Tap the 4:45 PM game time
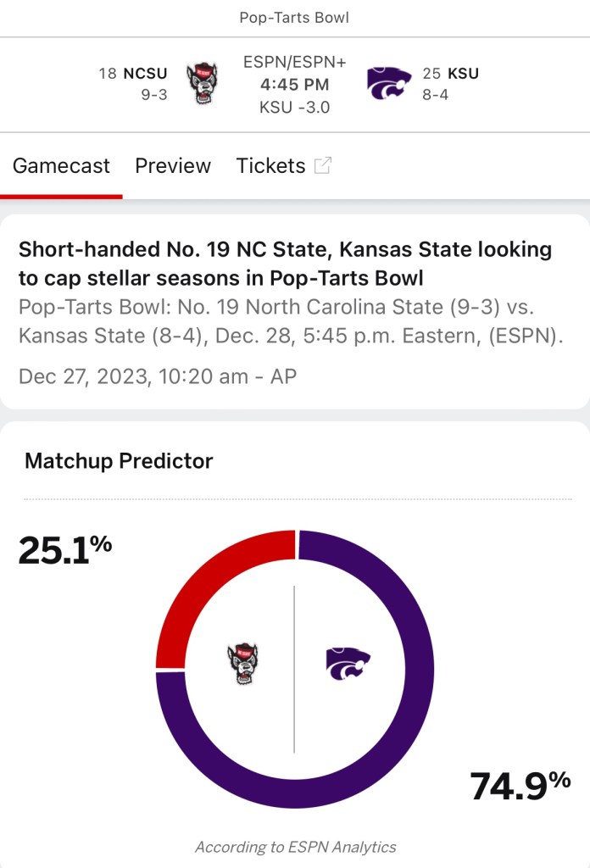 294,85
